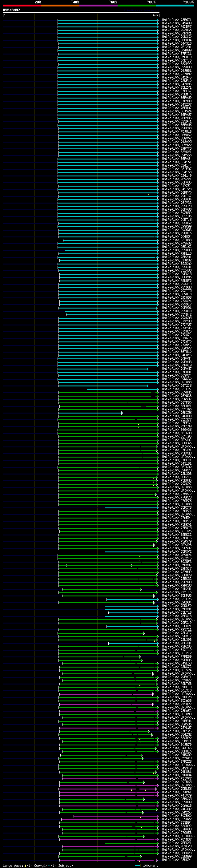Select the UniRef100_A5JUL8 label

tap(176, 132)
